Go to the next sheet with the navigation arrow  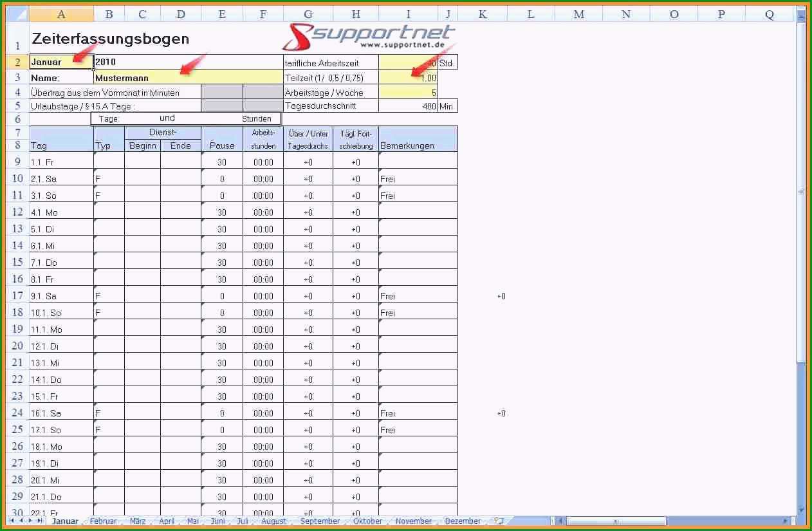pos(30,521)
